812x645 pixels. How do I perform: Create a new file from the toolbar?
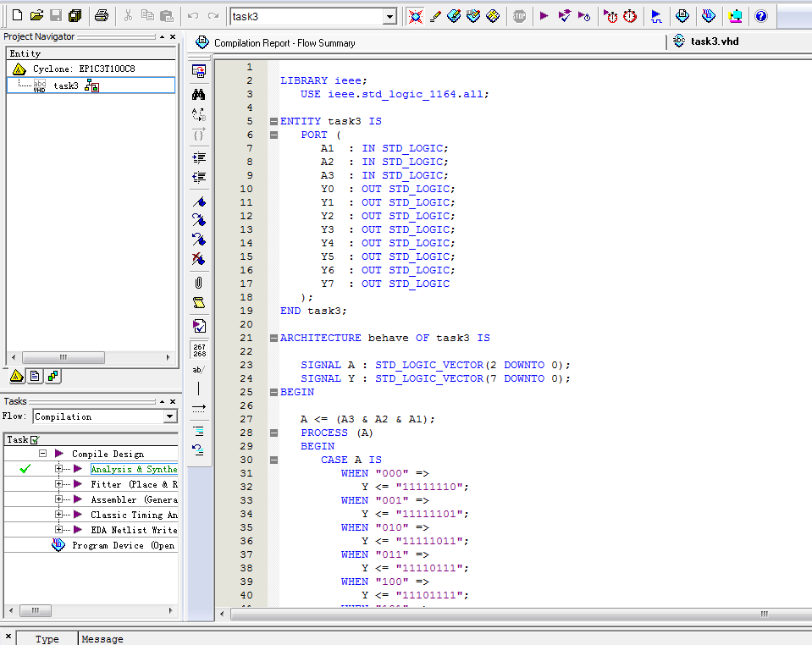(16, 16)
